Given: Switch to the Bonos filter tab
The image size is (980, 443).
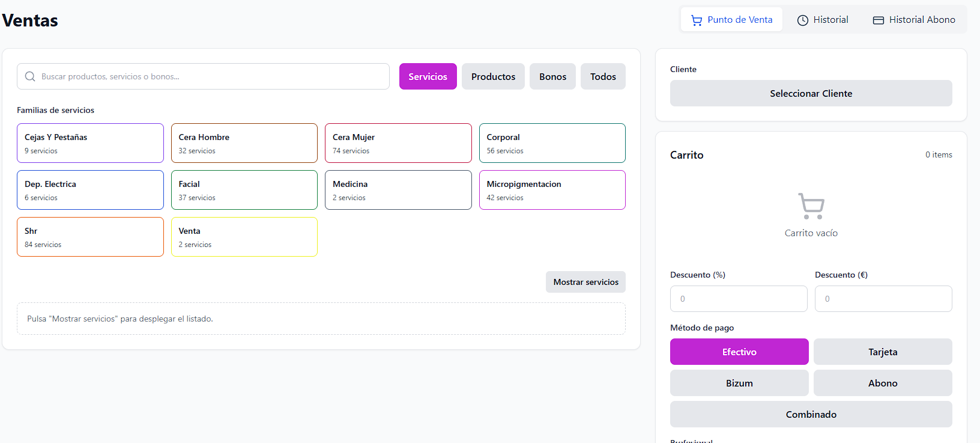Looking at the screenshot, I should click(x=552, y=76).
